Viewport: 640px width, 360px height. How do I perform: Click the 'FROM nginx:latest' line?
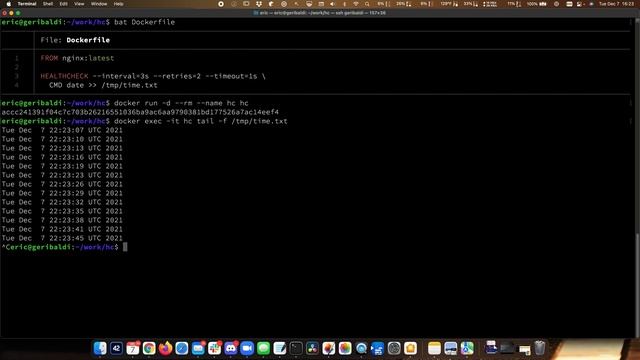[x=77, y=58]
